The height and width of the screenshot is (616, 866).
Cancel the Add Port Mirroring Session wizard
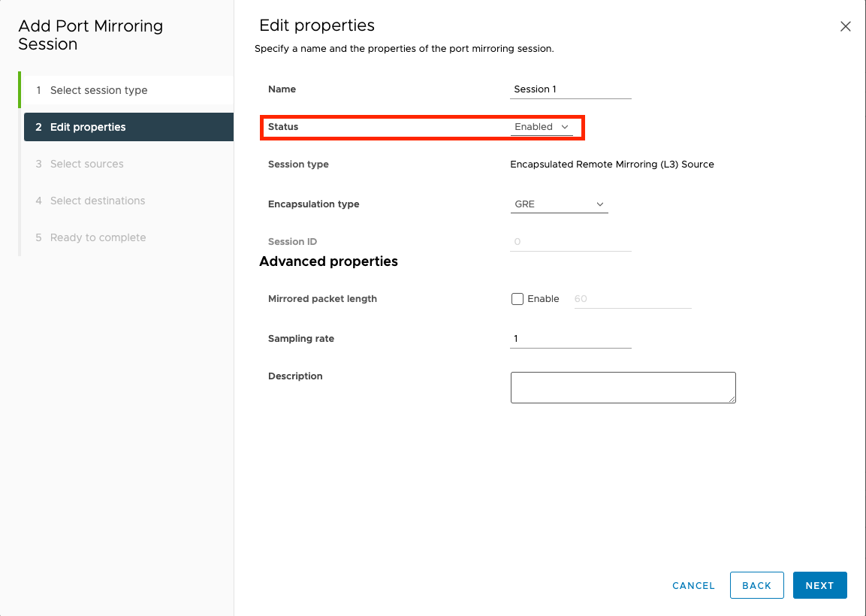tap(692, 585)
